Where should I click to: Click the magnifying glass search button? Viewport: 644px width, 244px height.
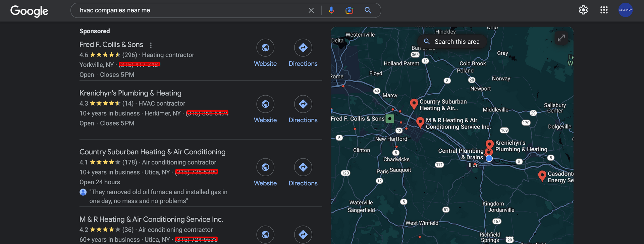(368, 10)
